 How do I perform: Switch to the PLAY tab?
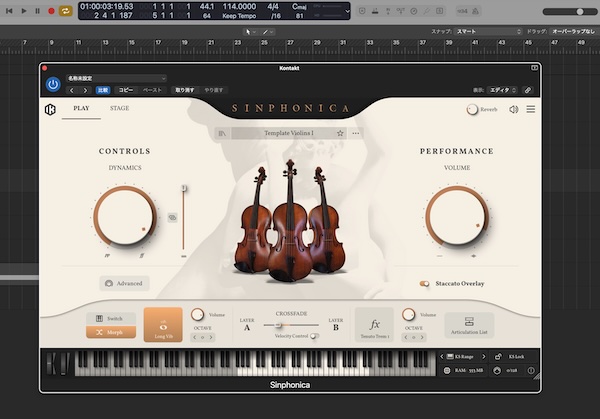81,108
